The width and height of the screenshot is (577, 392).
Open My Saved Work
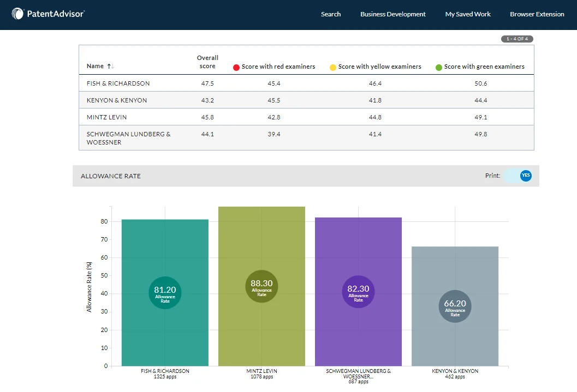point(467,14)
